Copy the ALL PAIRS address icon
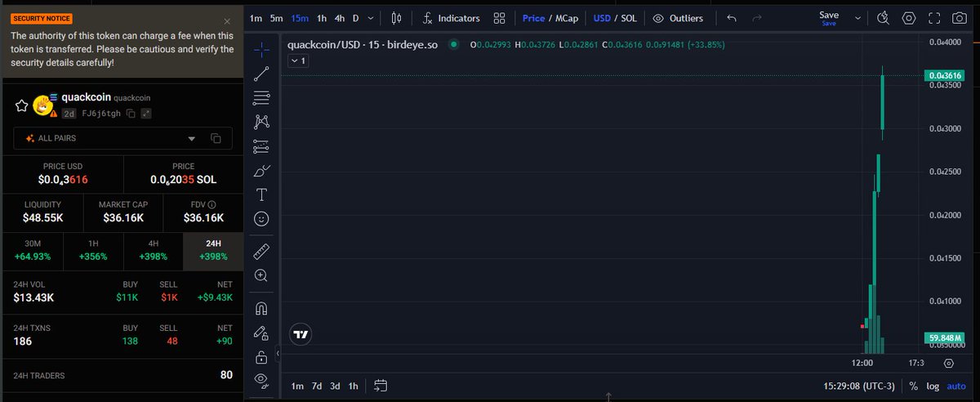 click(x=216, y=138)
